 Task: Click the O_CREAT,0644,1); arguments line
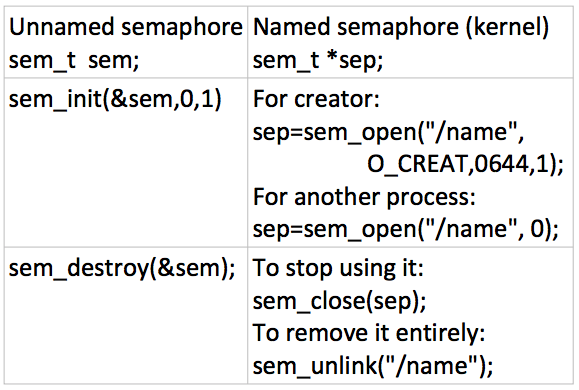(465, 164)
